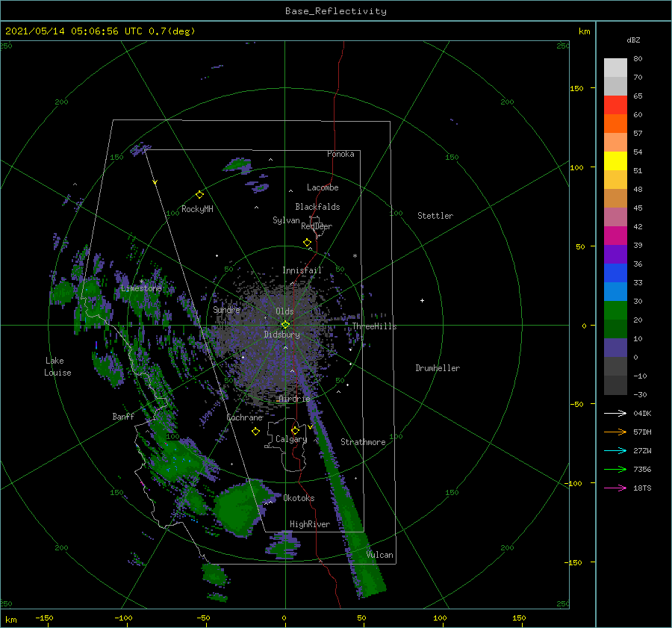Image resolution: width=672 pixels, height=628 pixels.
Task: Click the yellow diamond marker above Calgary label
Action: (295, 430)
